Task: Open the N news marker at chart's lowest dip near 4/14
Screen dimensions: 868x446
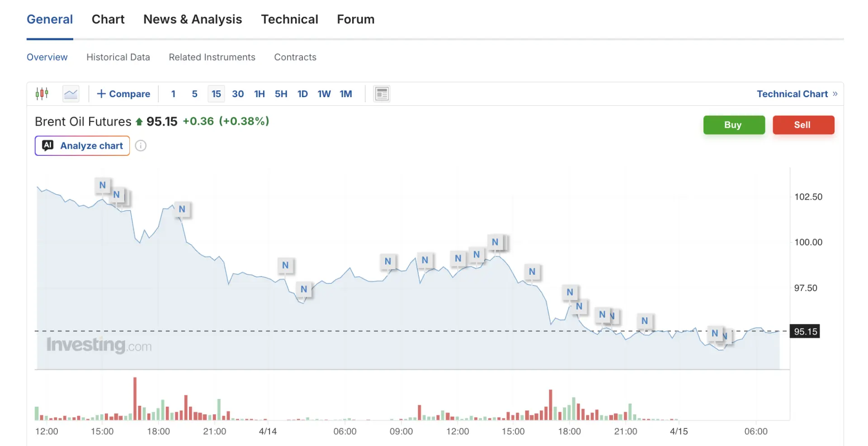Action: point(304,289)
